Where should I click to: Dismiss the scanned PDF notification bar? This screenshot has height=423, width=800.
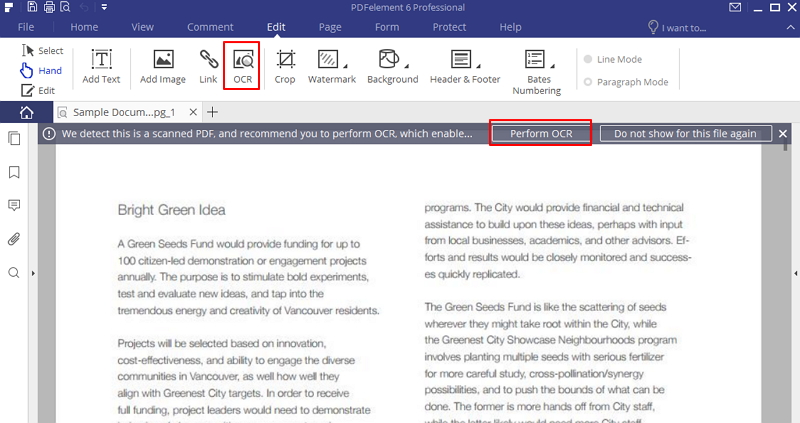pos(783,134)
